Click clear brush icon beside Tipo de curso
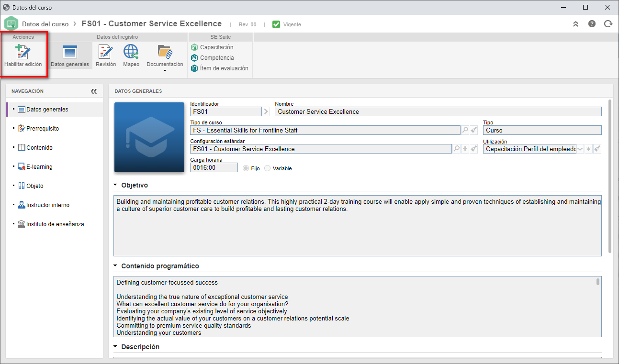 pyautogui.click(x=473, y=130)
